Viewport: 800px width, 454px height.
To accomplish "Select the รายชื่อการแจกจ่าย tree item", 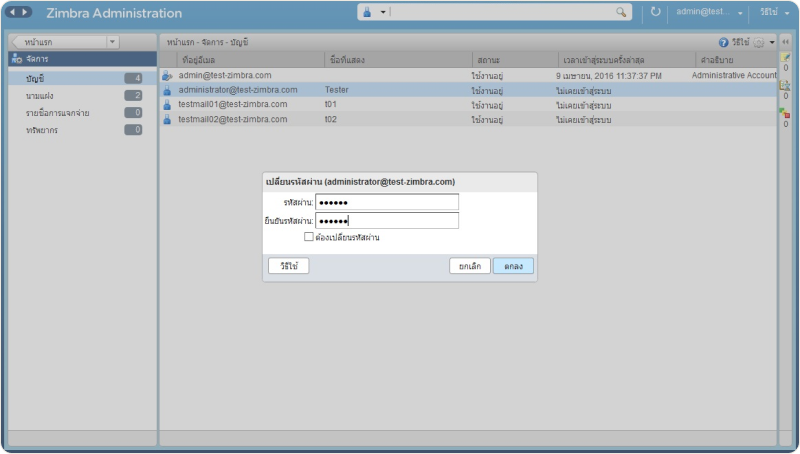I will pos(82,113).
